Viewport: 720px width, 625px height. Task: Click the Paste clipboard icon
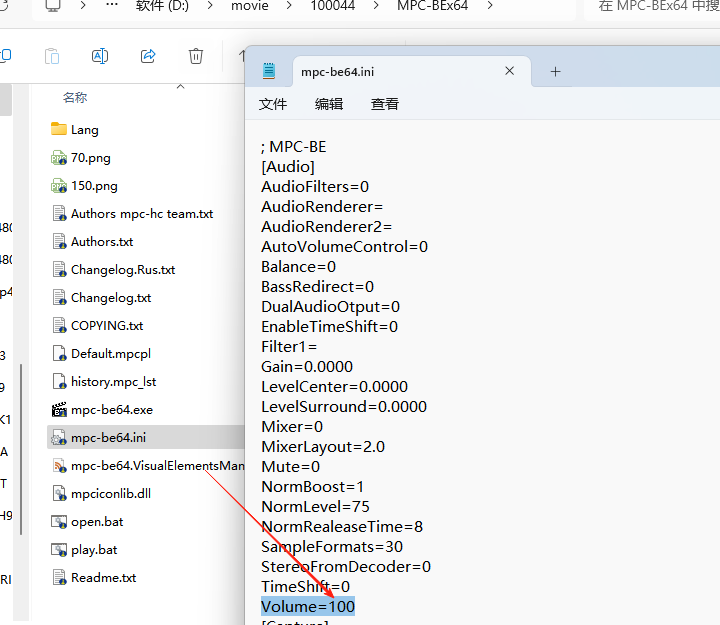pyautogui.click(x=51, y=56)
